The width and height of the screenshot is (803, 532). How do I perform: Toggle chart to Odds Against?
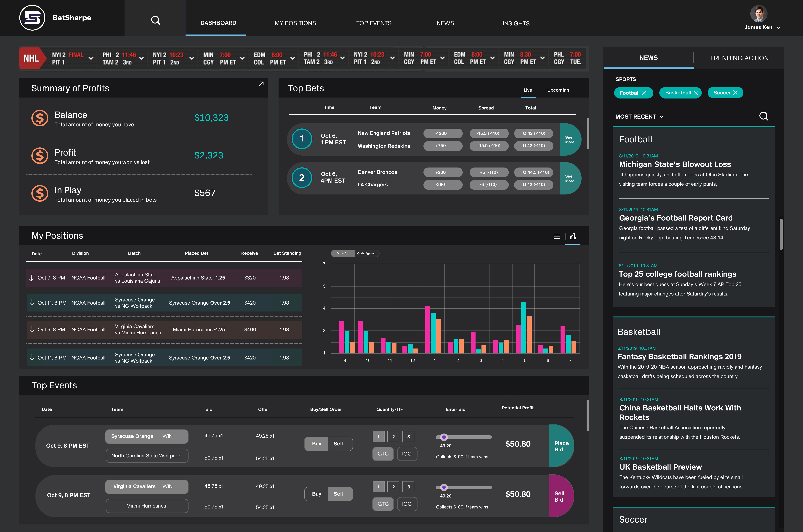[366, 253]
